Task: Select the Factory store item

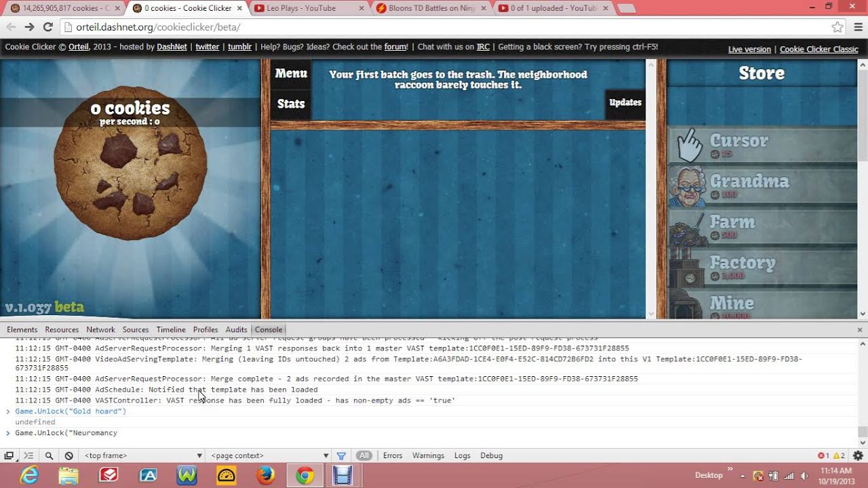Action: tap(763, 268)
